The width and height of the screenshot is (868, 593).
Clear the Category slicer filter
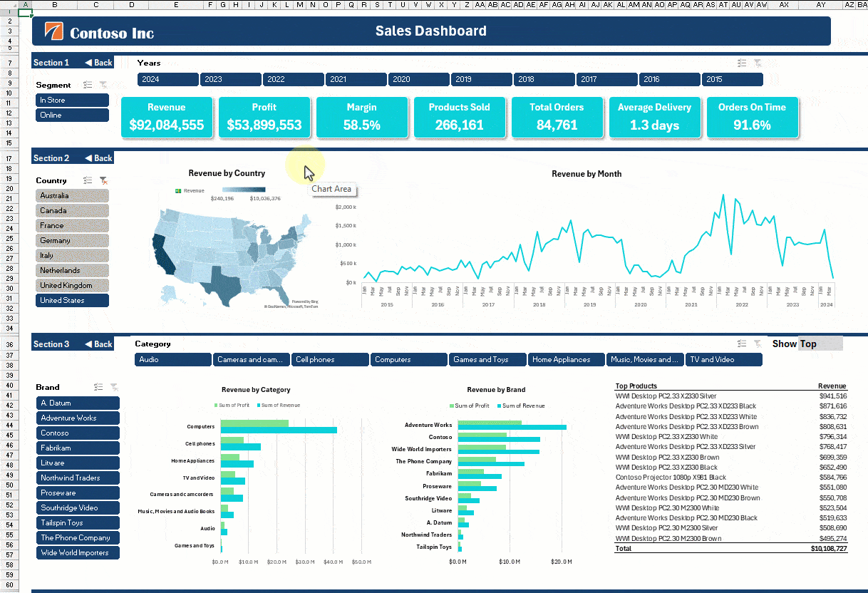(758, 344)
